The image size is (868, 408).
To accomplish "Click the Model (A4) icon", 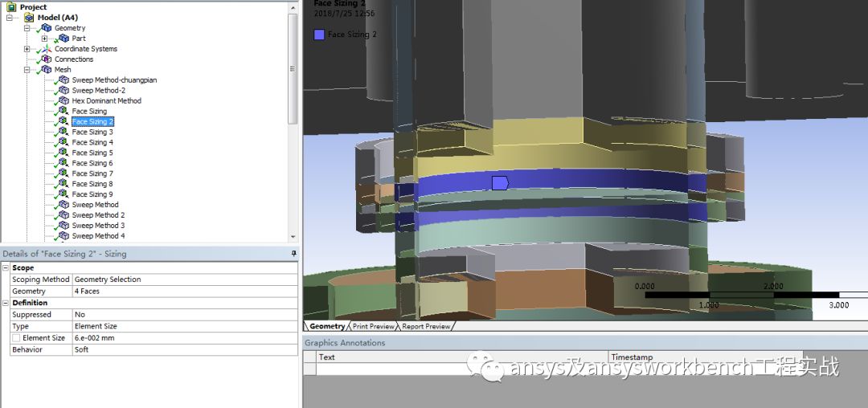I will point(29,18).
